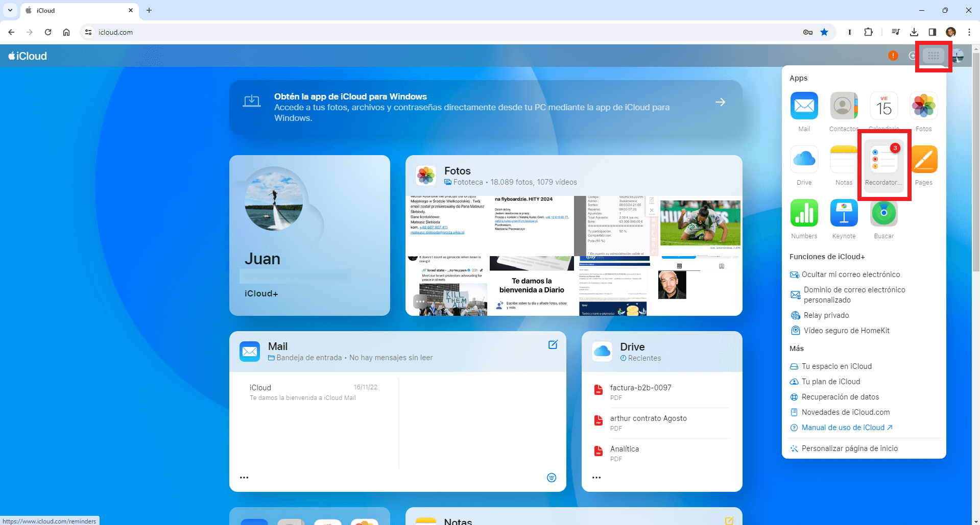Go to browser home page
Viewport: 980px width, 525px height.
pos(66,32)
